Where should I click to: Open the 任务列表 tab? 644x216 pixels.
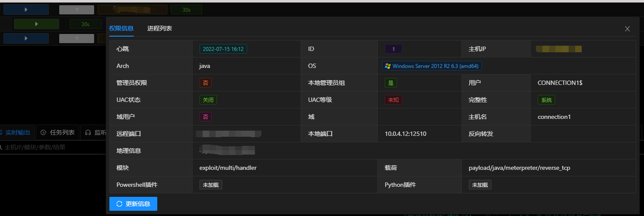coord(62,132)
